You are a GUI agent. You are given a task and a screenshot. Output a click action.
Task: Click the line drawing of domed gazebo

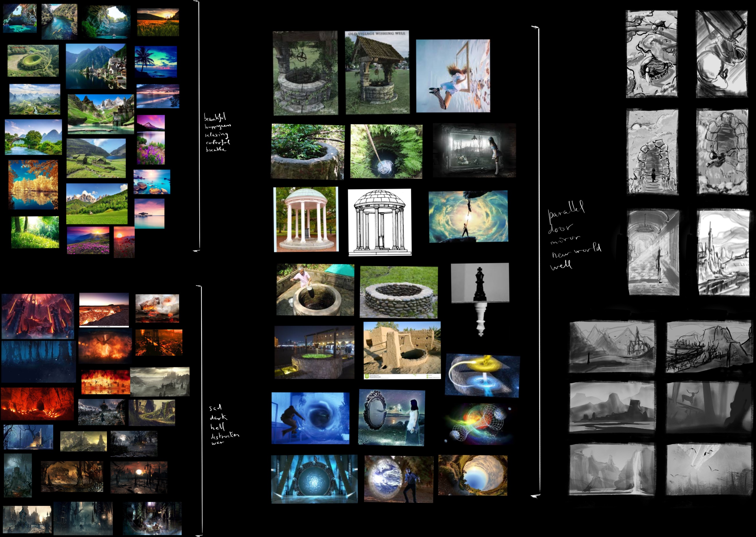coord(380,222)
